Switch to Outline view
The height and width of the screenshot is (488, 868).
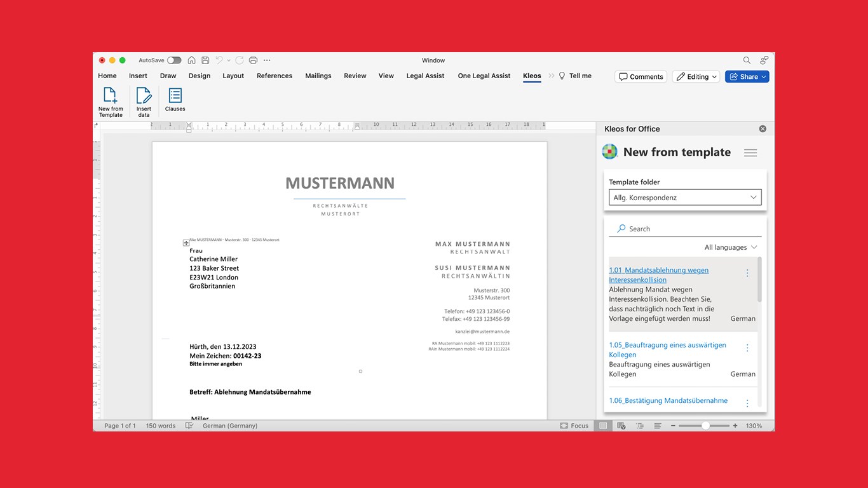tap(640, 426)
